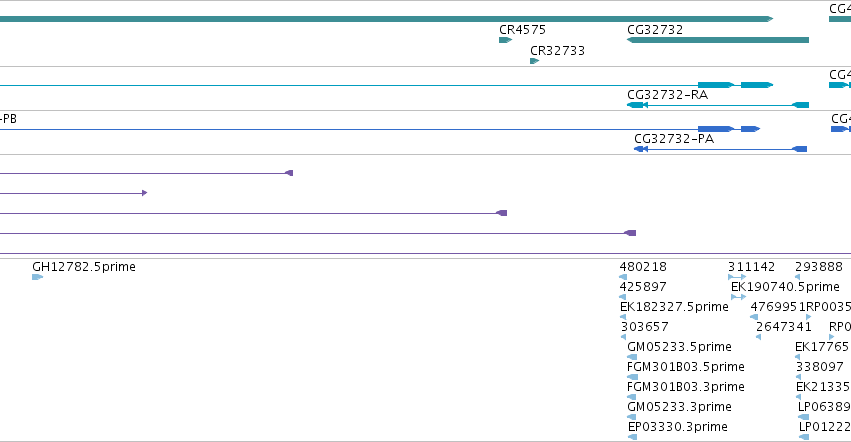Viewport: 851px width, 442px height.
Task: Click the LP06389 EST label
Action: 824,407
